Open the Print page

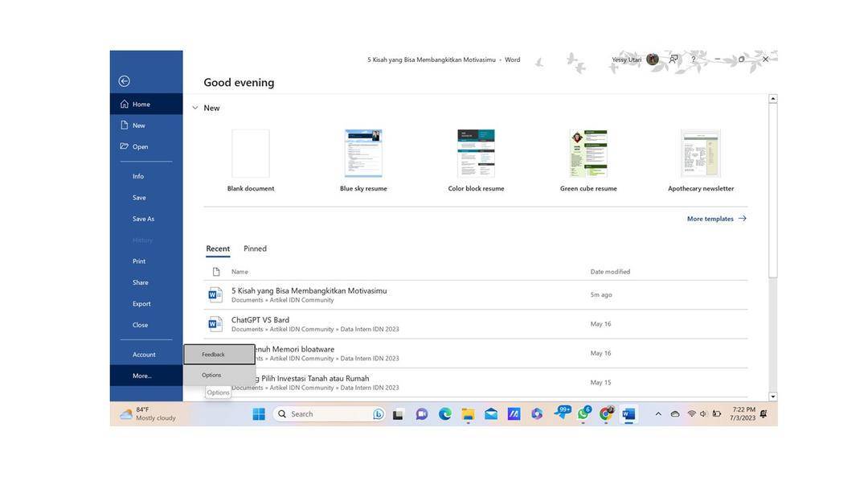pos(146,261)
